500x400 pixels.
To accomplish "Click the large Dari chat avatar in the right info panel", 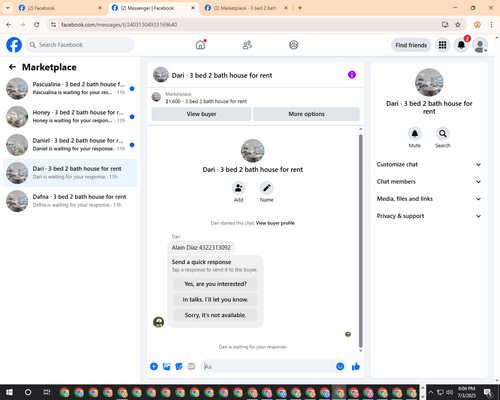I will [x=429, y=82].
